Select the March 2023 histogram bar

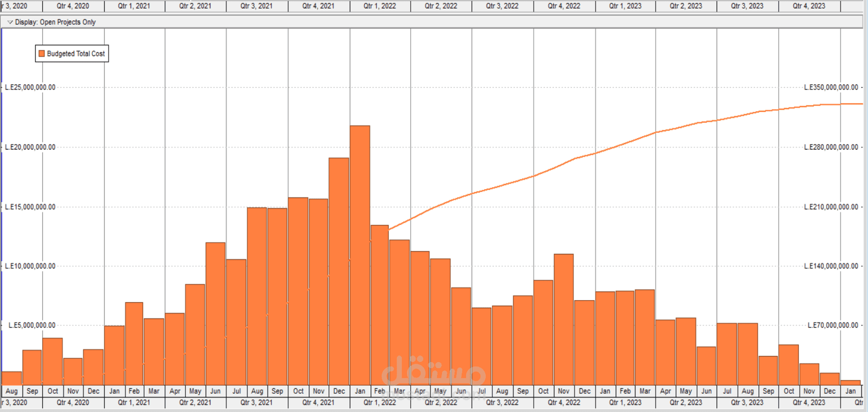645,337
